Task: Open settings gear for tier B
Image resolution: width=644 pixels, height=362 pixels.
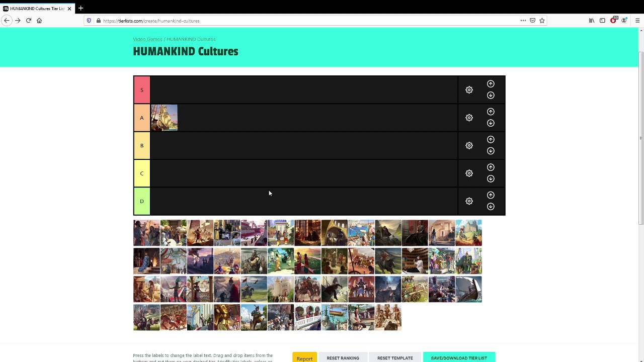Action: 469,146
